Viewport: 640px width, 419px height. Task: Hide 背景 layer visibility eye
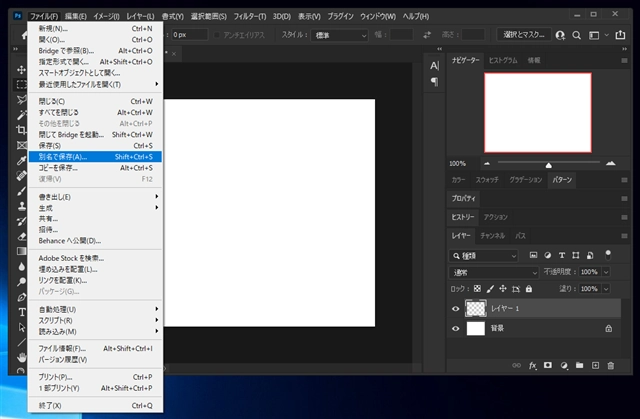pyautogui.click(x=456, y=328)
